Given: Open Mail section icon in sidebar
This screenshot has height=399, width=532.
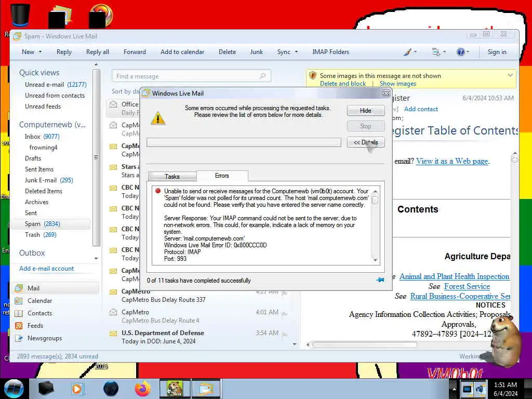Looking at the screenshot, I should tap(19, 288).
